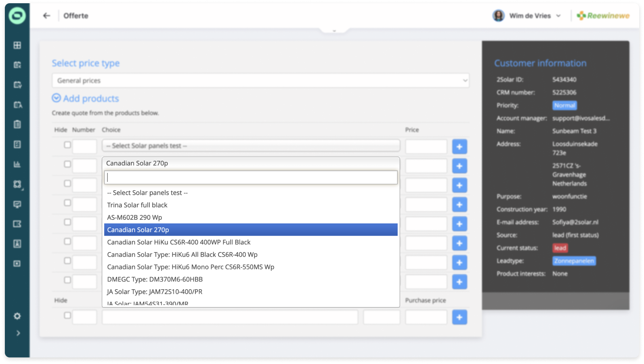
Task: Open the four-corner-nodes sidebar icon
Action: [17, 184]
